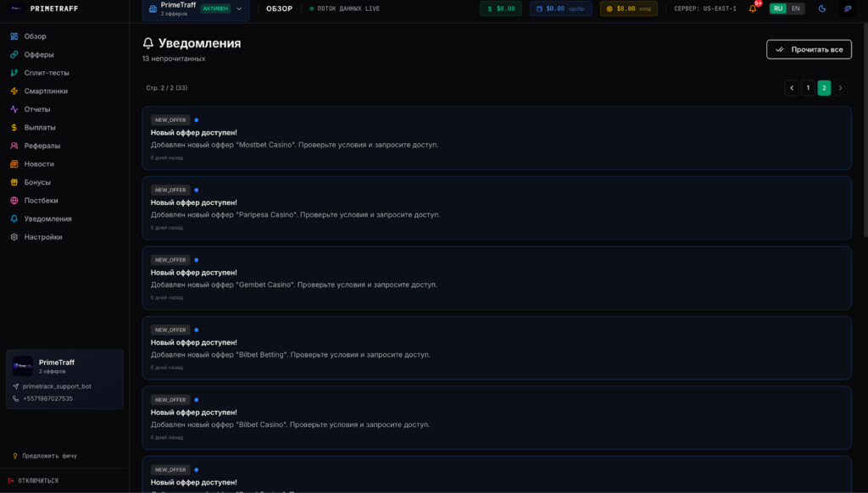Click СЕРВЕР: US-EAST-1 label
868x493 pixels.
tap(705, 8)
